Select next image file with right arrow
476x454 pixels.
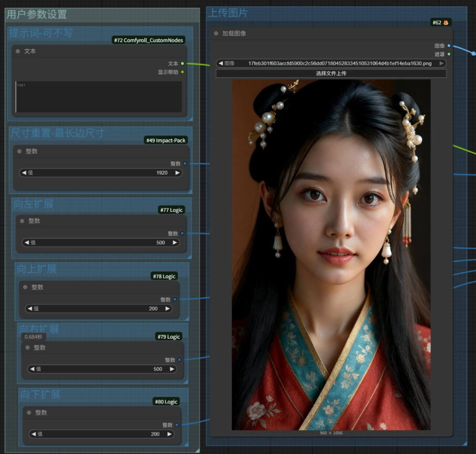point(442,63)
